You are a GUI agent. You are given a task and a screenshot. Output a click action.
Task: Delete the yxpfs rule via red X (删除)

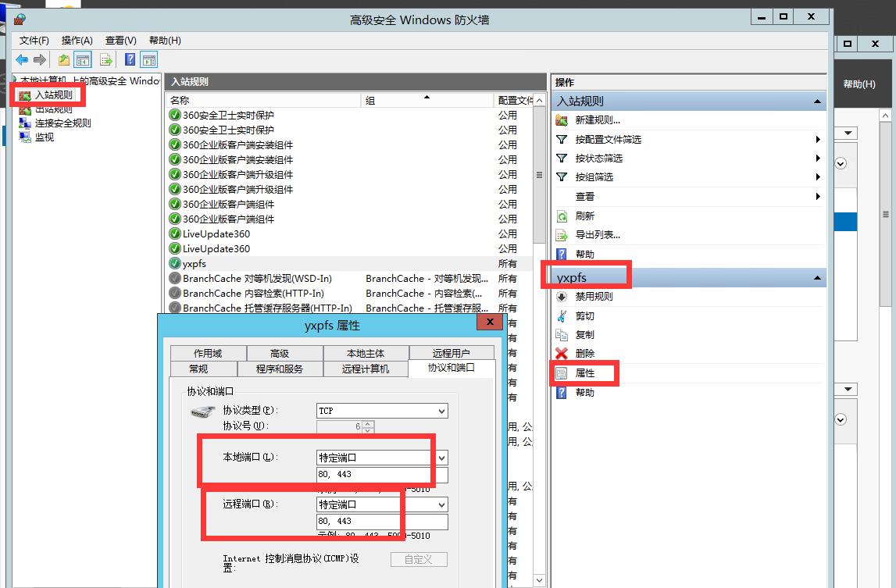(x=584, y=354)
